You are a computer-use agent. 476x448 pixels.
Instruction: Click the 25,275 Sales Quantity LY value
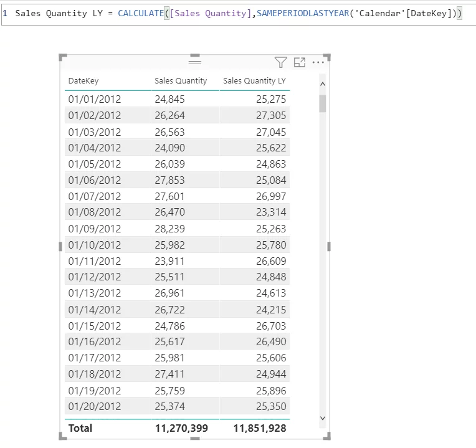coord(271,99)
